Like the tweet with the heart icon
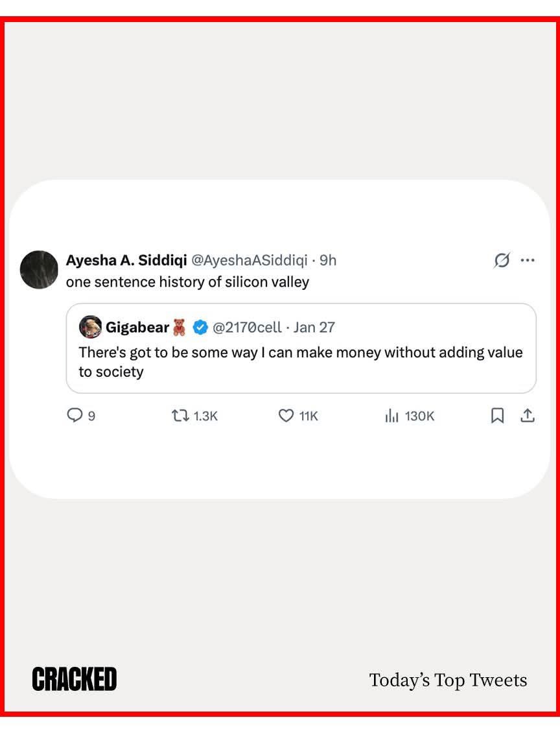Screen dimensions: 560x733 tap(286, 415)
